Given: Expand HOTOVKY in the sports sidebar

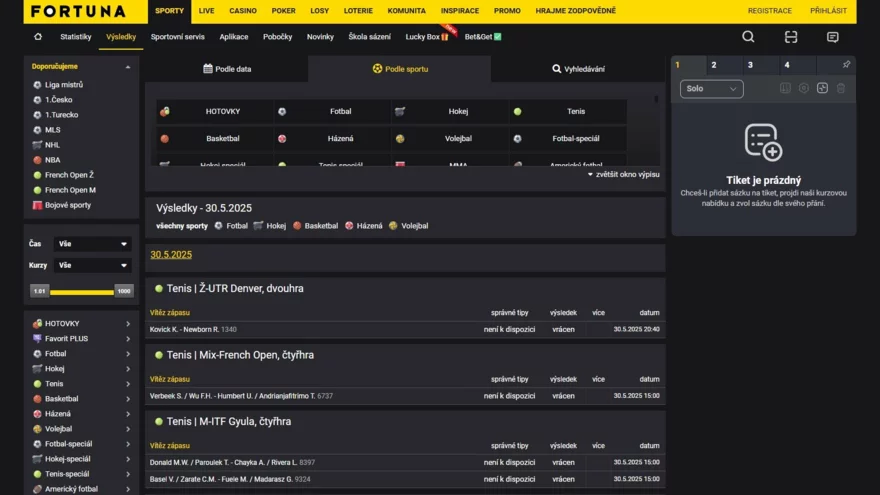Looking at the screenshot, I should point(128,324).
